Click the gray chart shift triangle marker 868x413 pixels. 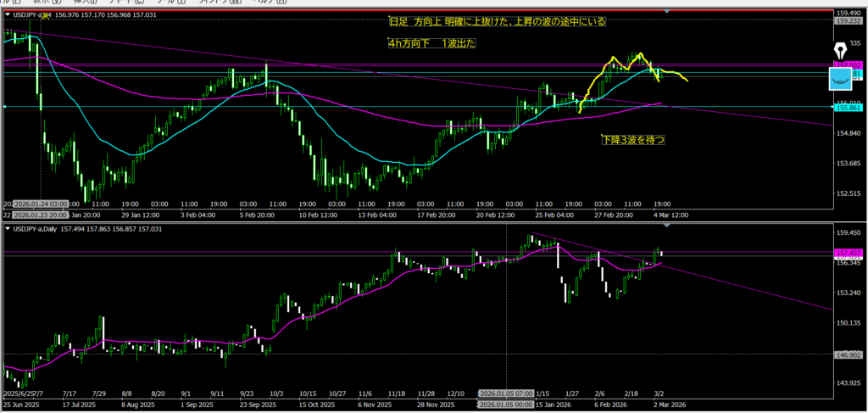point(667,10)
